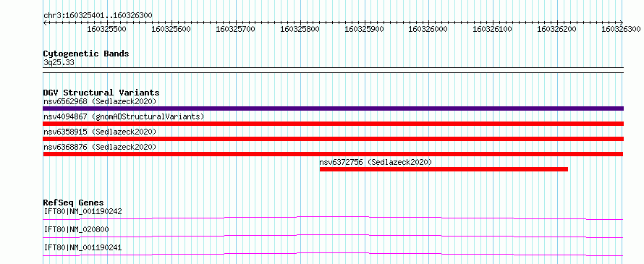Open gene label IFT80|NM_001190242

point(82,212)
